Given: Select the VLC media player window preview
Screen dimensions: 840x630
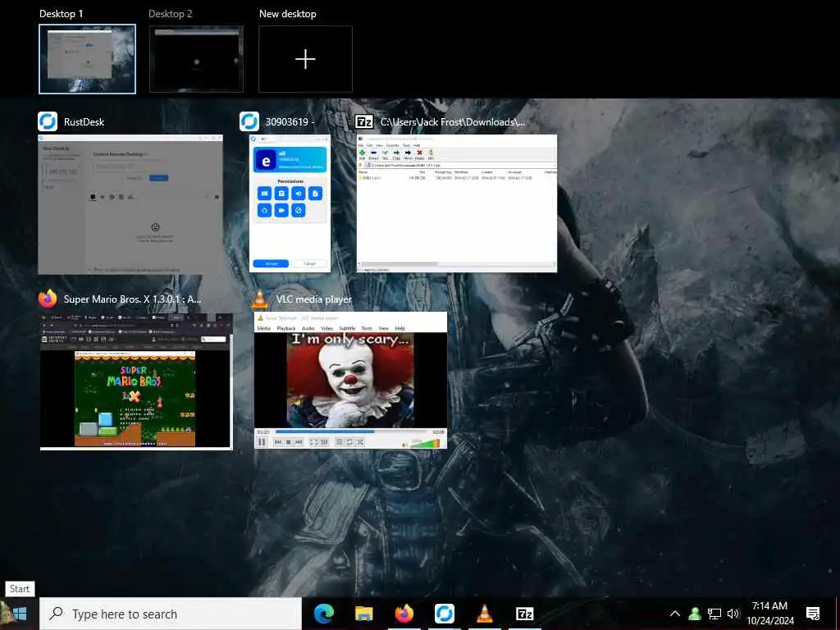Looking at the screenshot, I should coord(350,381).
